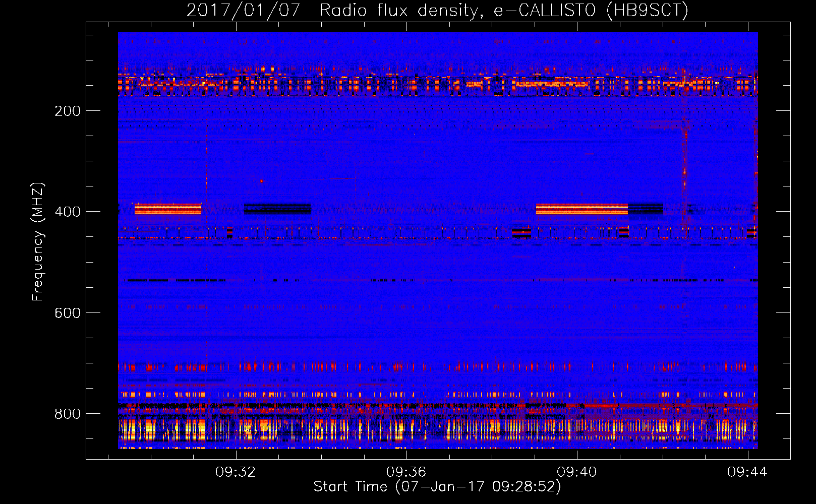This screenshot has width=816, height=504.
Task: Click the 800 frequency tick label
Action: [x=68, y=414]
